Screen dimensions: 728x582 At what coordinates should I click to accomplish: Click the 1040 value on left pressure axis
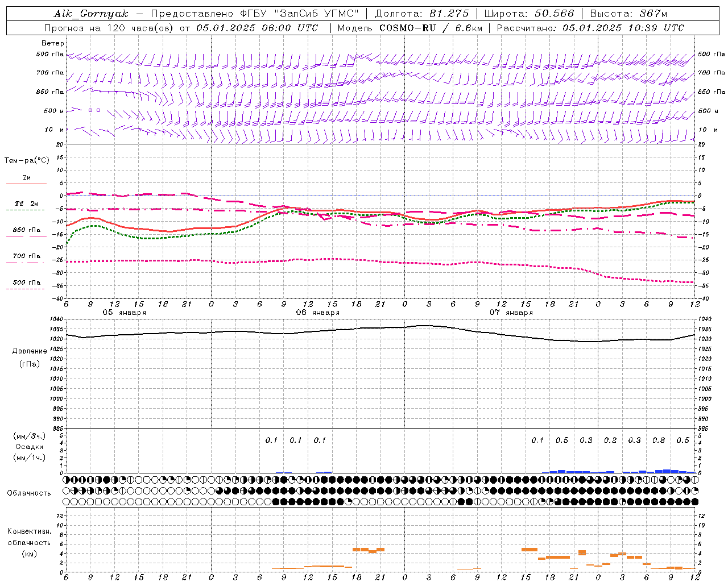click(56, 319)
